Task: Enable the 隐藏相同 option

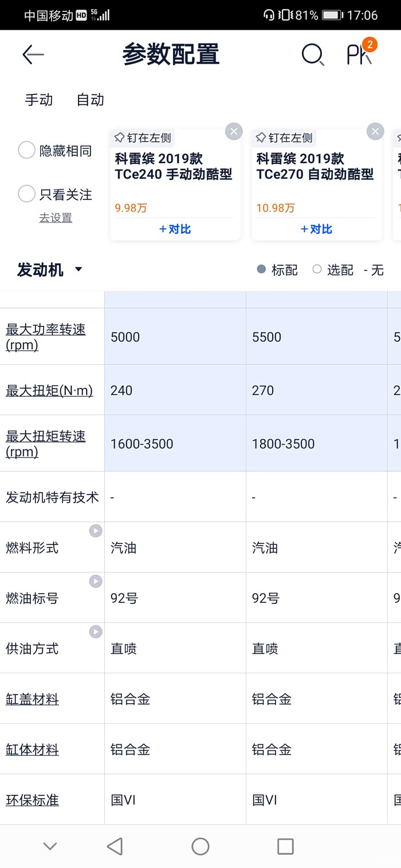Action: pyautogui.click(x=27, y=151)
